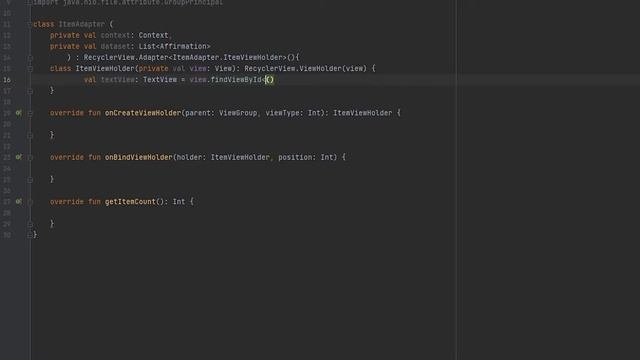Collapse the fold marker on the RecyclerView.Adapter line

(x=30, y=58)
